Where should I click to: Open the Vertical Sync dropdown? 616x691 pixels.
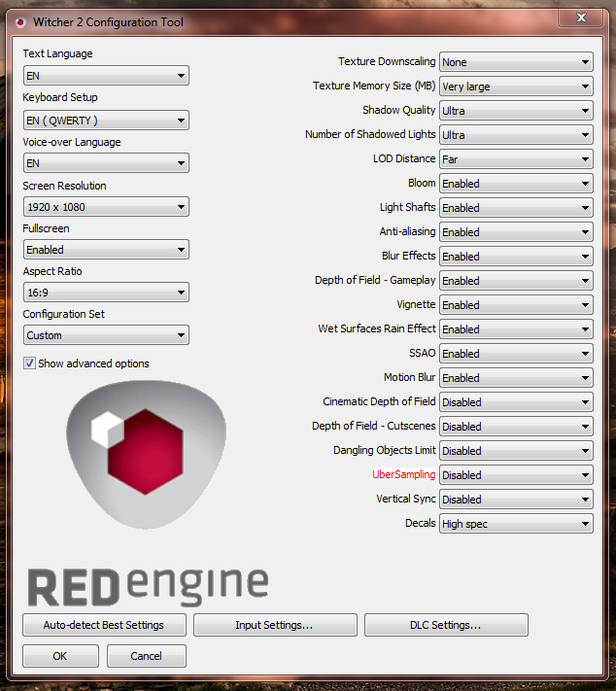[516, 499]
